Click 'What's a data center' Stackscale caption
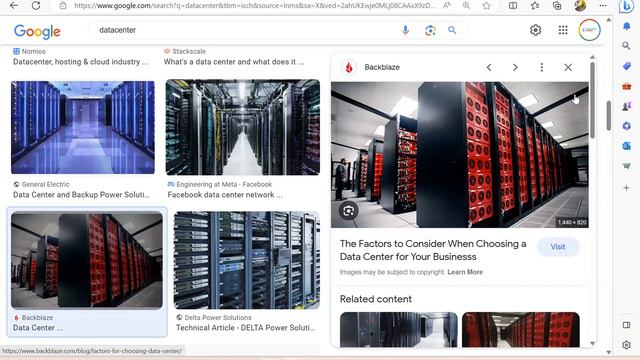Image resolution: width=640 pixels, height=360 pixels. click(233, 62)
